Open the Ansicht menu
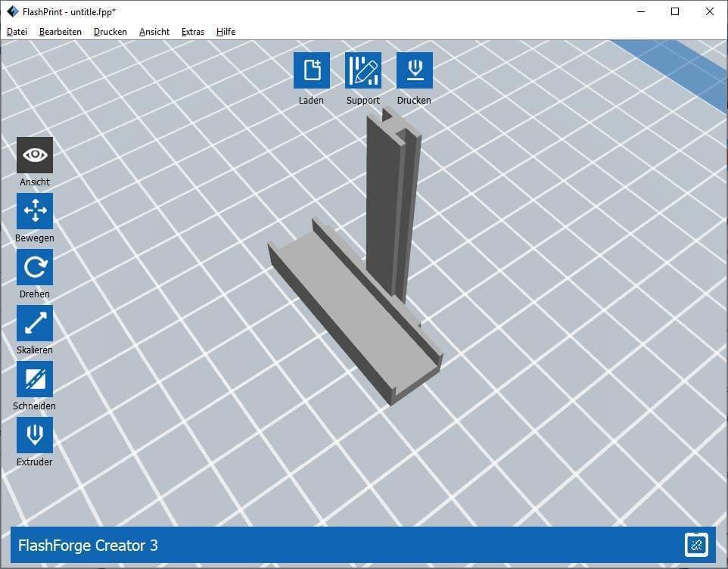 pyautogui.click(x=154, y=32)
